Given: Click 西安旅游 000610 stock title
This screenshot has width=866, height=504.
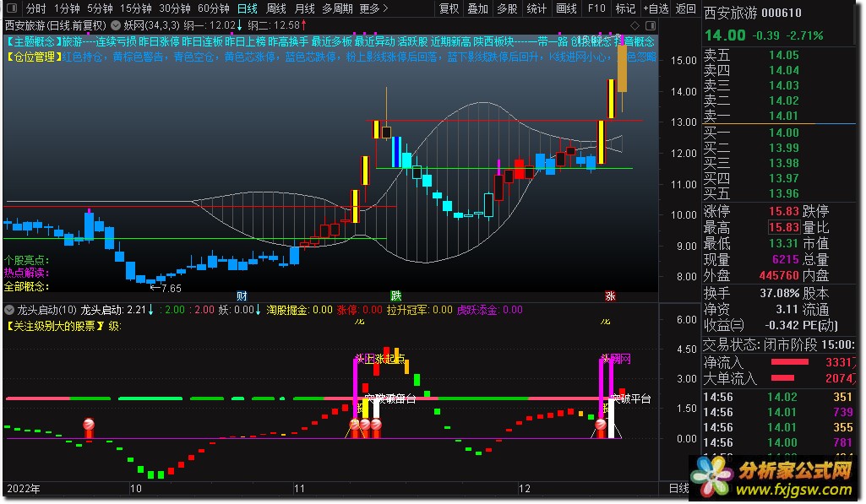Looking at the screenshot, I should pos(752,14).
